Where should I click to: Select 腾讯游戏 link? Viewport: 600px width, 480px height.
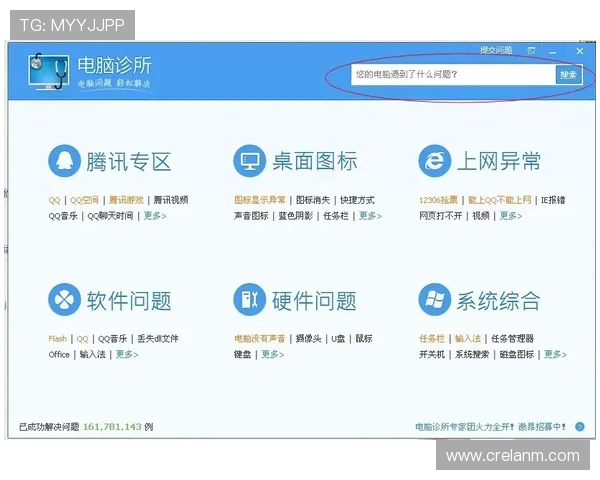[x=126, y=200]
